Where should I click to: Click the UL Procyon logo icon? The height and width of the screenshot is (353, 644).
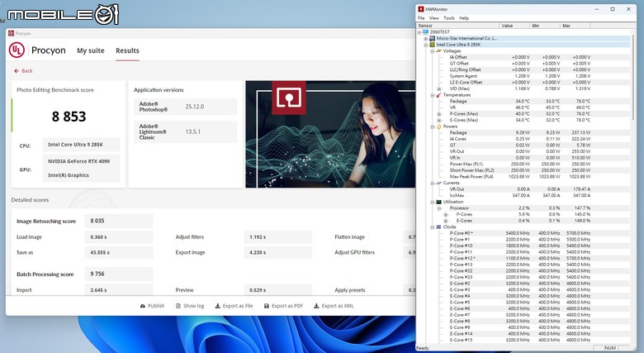pyautogui.click(x=17, y=50)
